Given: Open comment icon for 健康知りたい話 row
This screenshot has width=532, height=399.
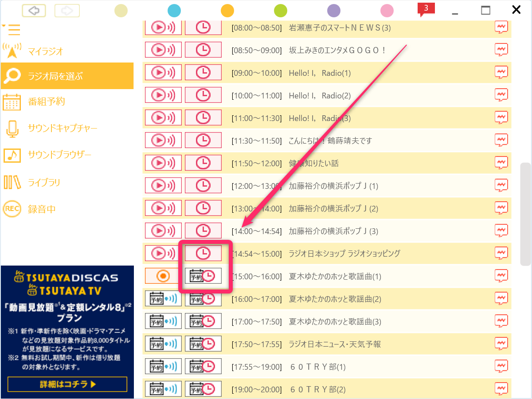Looking at the screenshot, I should [501, 163].
